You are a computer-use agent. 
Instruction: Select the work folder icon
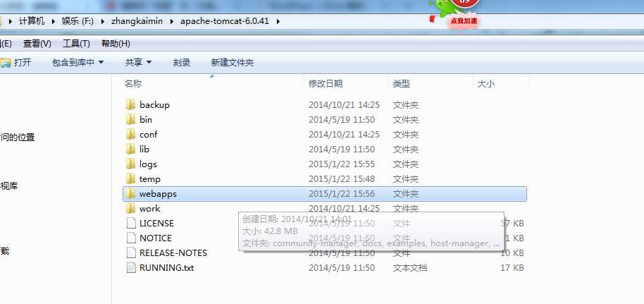click(130, 209)
